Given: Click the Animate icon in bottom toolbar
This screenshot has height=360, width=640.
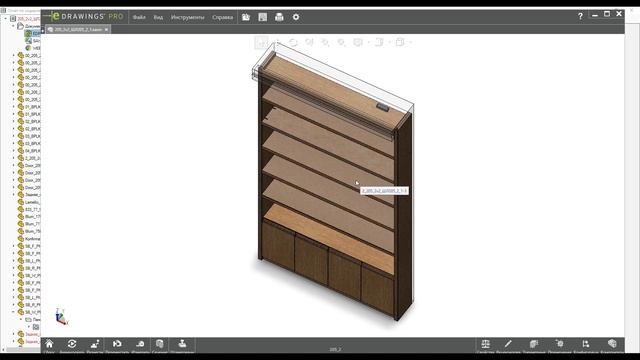Looking at the screenshot, I should tap(72, 344).
